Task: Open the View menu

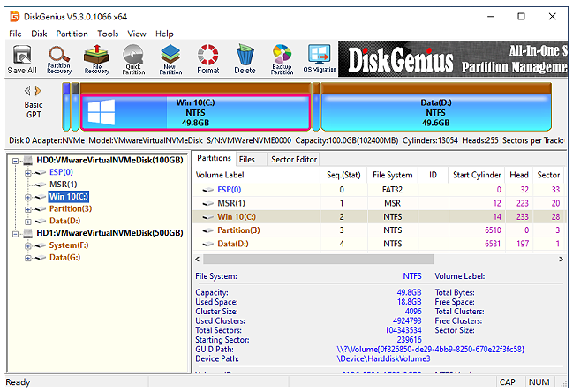Action: [x=137, y=34]
